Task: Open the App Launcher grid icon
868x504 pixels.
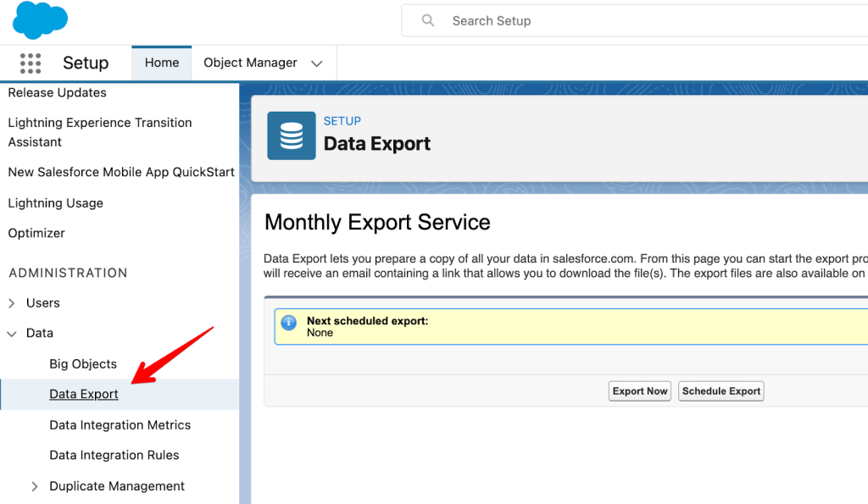Action: click(x=31, y=63)
